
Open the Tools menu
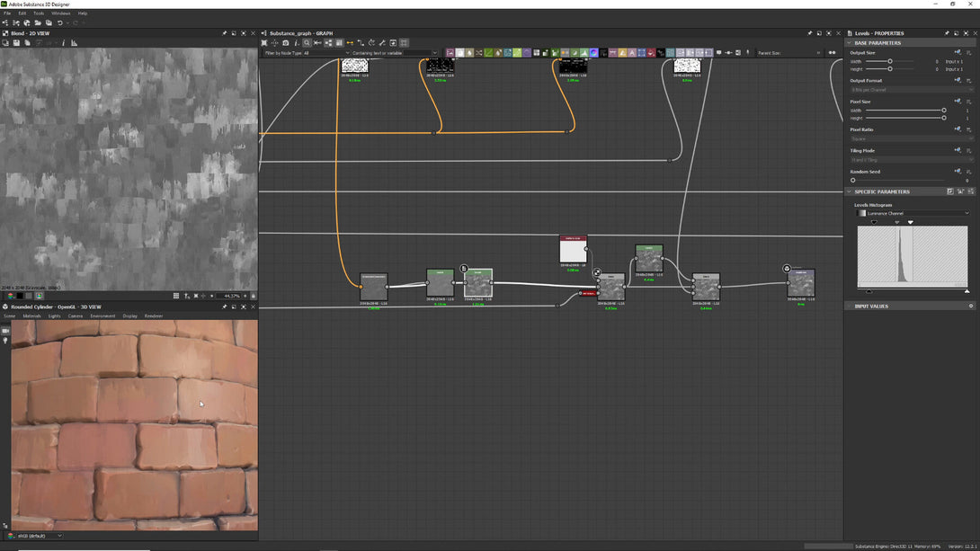coord(39,13)
